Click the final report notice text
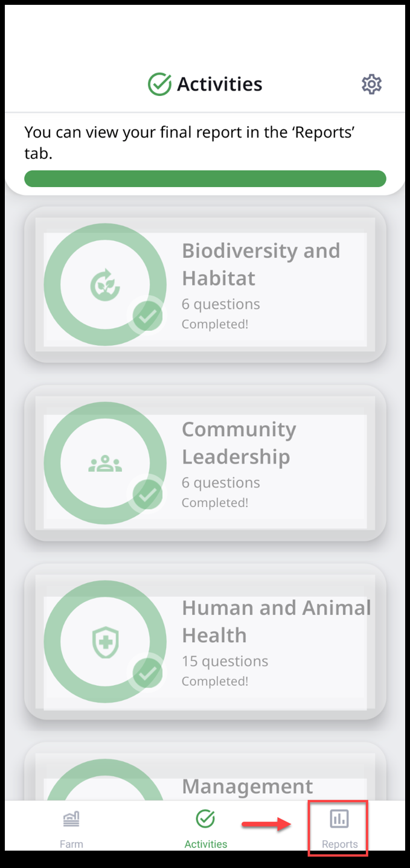Viewport: 410px width, 868px height. tap(189, 142)
